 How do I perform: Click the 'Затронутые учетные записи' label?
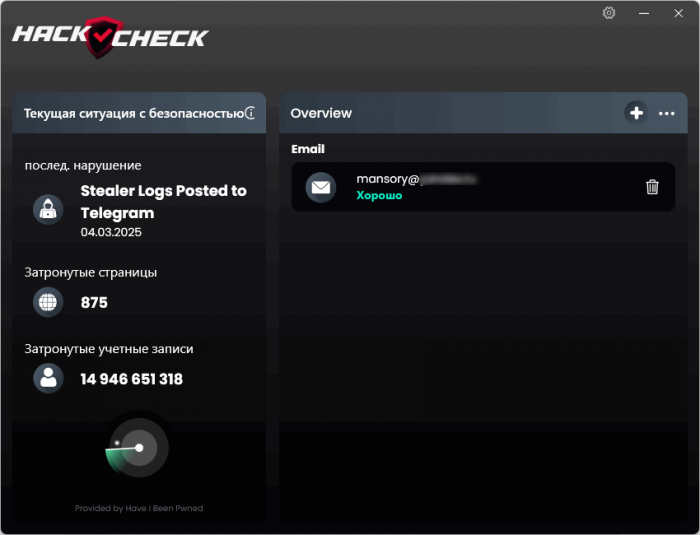tap(109, 349)
